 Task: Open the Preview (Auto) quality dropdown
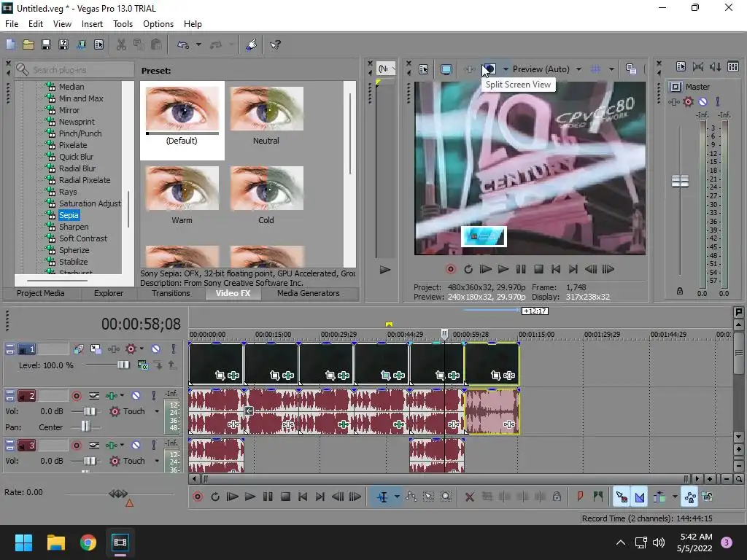(578, 69)
